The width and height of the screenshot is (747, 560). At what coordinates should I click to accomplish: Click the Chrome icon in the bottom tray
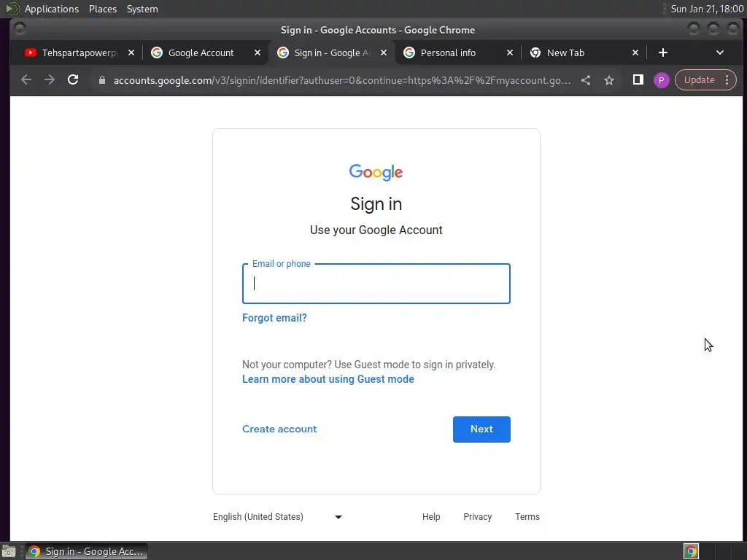[691, 551]
